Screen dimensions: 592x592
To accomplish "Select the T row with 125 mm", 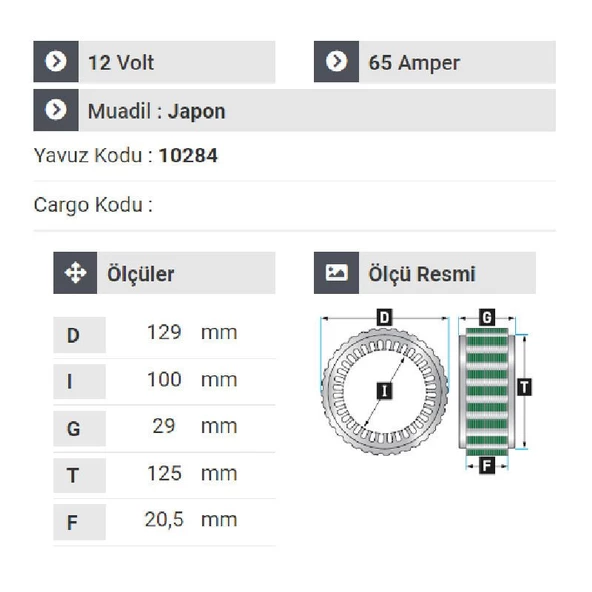I will [164, 475].
